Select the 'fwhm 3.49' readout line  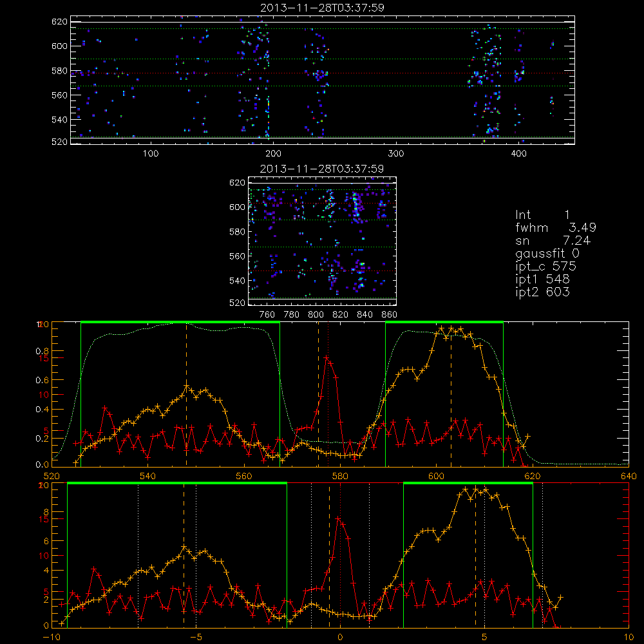(556, 227)
